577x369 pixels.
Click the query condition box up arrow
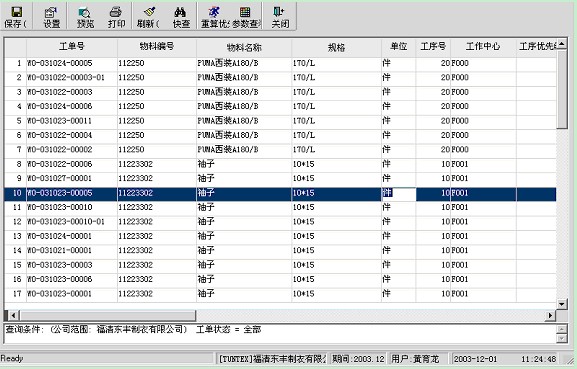562,329
